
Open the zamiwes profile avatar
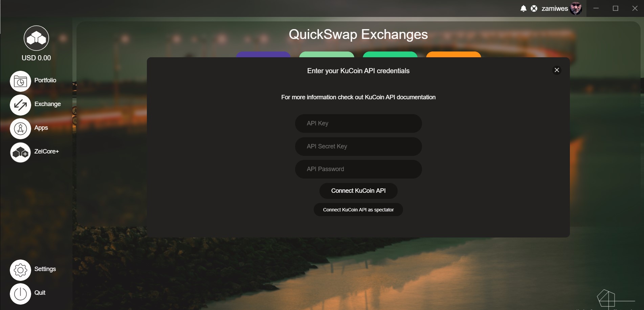pyautogui.click(x=576, y=8)
